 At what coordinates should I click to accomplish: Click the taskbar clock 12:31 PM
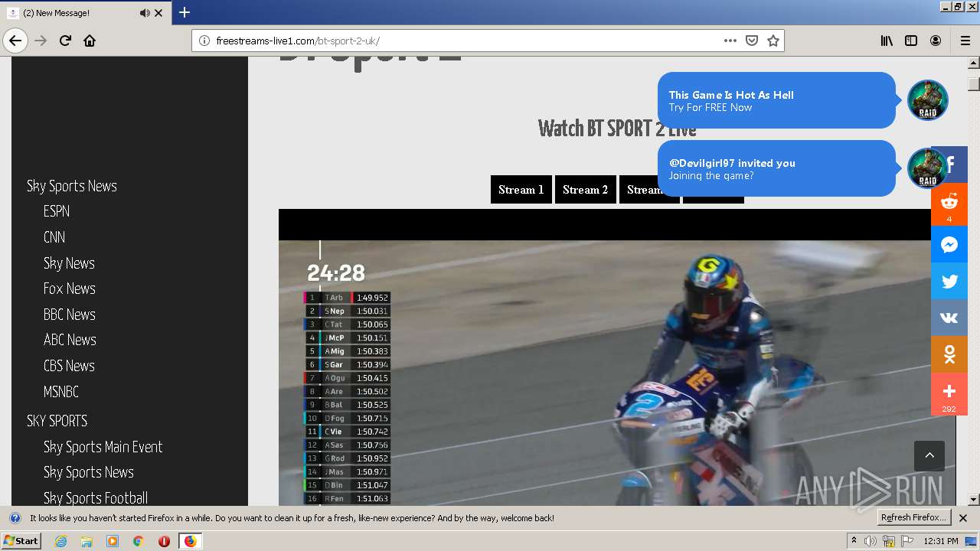click(x=941, y=541)
